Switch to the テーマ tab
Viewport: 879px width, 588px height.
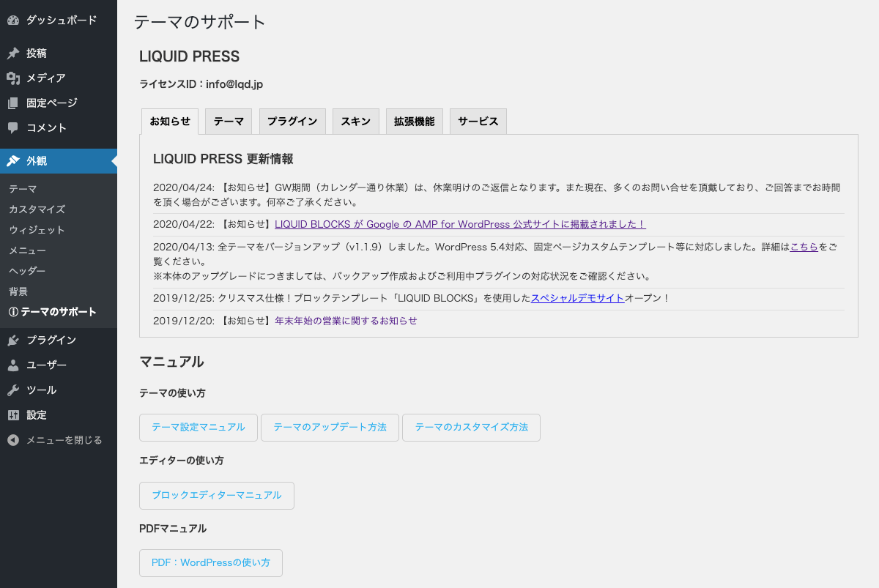[x=229, y=122]
